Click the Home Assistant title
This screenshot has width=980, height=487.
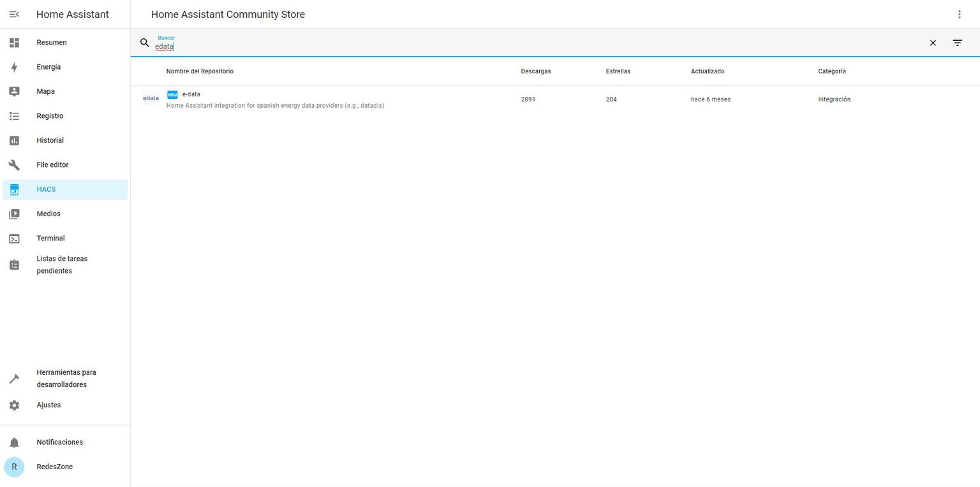click(x=73, y=14)
